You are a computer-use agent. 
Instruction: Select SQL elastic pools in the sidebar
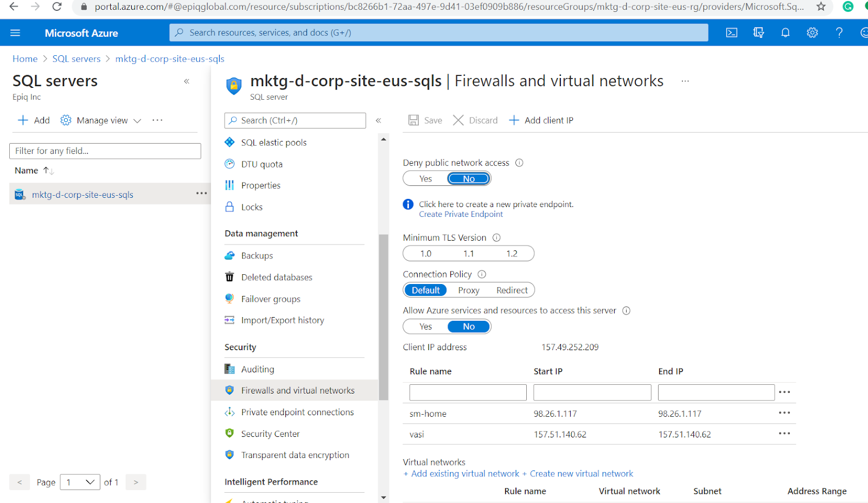[273, 142]
